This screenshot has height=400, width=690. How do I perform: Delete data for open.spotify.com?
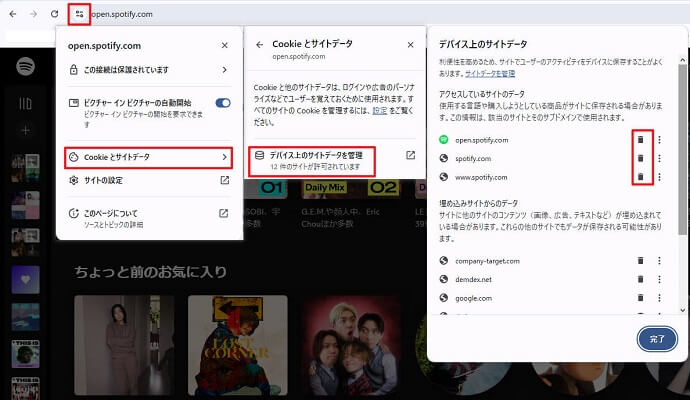pyautogui.click(x=641, y=139)
